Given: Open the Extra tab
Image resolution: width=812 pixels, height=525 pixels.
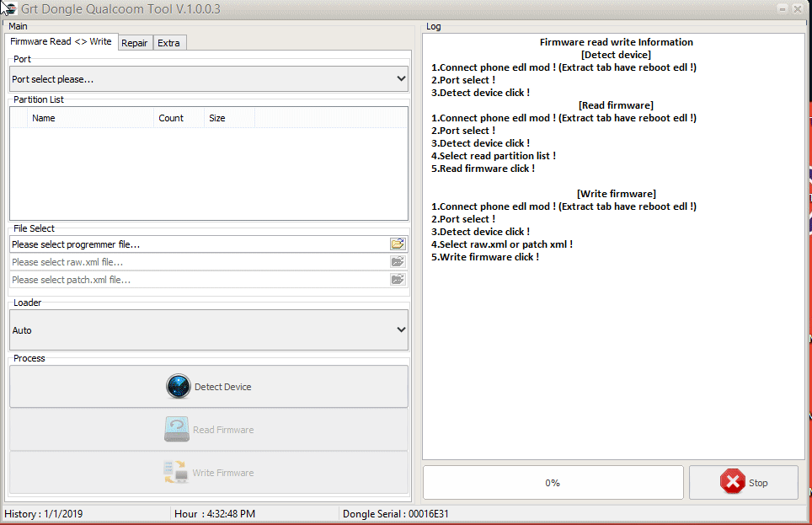Looking at the screenshot, I should 168,43.
